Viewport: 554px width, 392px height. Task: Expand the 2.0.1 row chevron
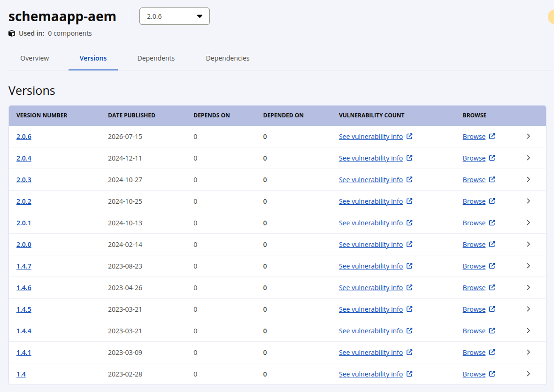(x=528, y=223)
